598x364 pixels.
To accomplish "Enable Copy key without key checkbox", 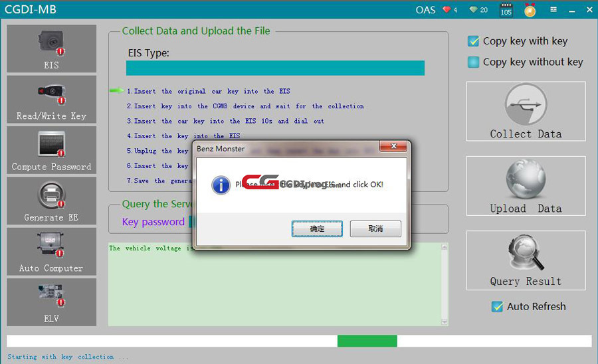I will click(473, 62).
